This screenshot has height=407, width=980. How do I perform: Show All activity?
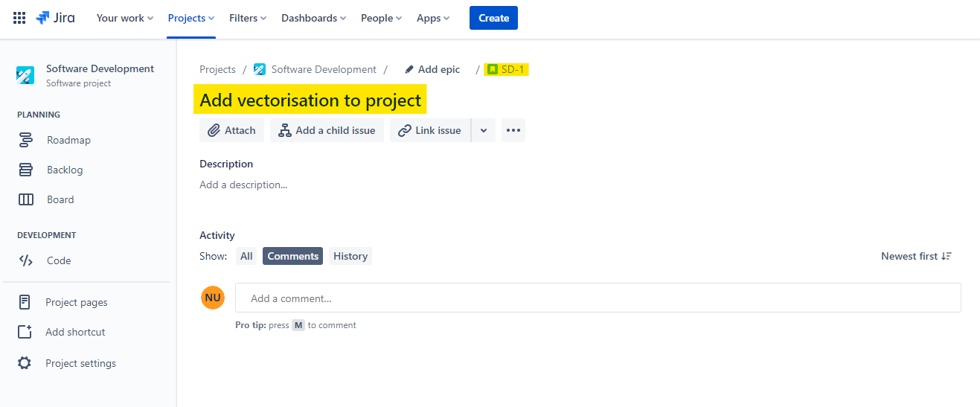point(246,256)
